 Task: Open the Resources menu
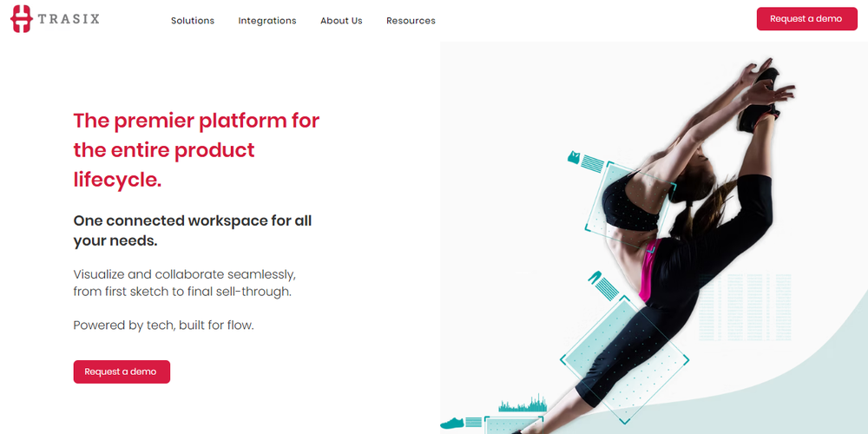pos(411,21)
